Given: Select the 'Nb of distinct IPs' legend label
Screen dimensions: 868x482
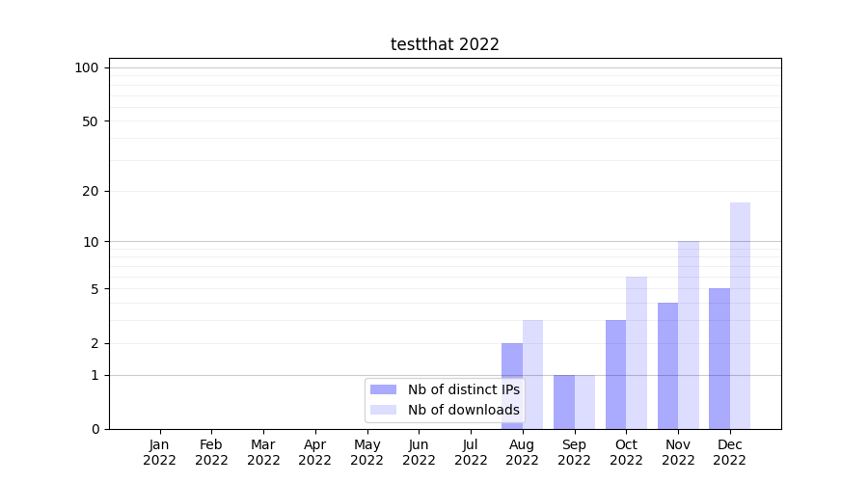Looking at the screenshot, I should click(463, 389).
